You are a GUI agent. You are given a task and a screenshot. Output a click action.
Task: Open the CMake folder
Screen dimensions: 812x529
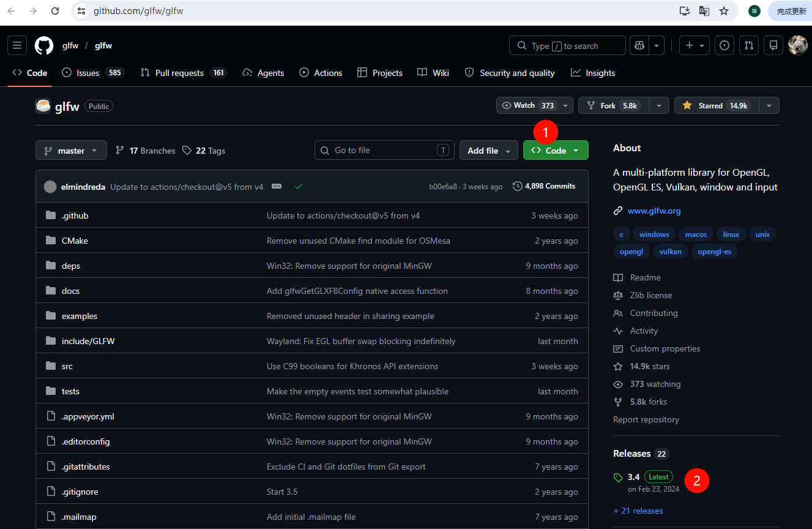point(75,241)
